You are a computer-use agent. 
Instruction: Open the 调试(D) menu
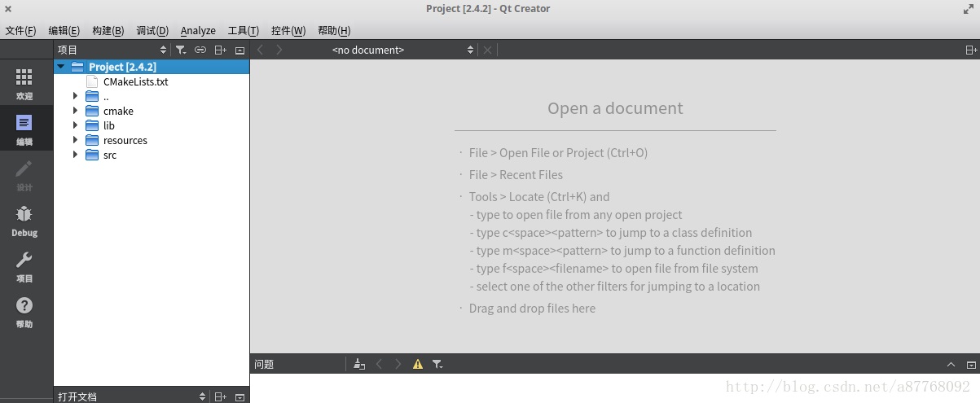[152, 30]
